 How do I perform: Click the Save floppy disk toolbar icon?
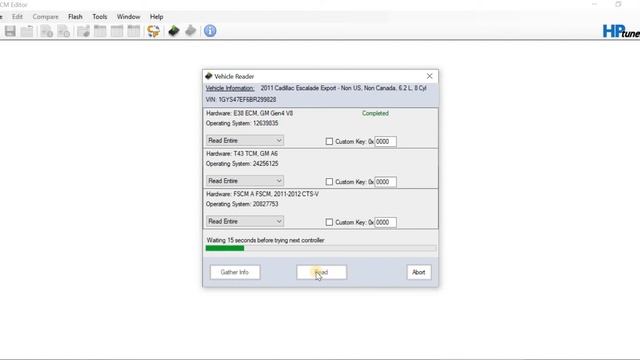10,31
